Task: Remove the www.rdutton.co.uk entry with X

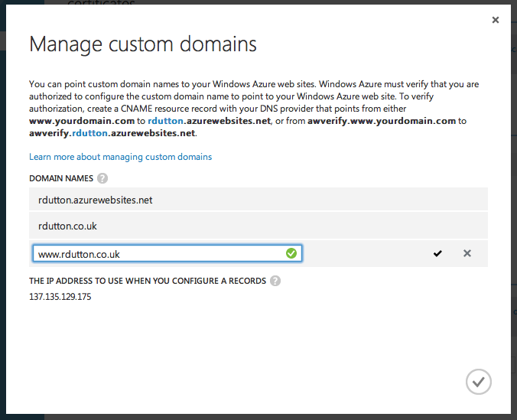Action: coord(467,253)
